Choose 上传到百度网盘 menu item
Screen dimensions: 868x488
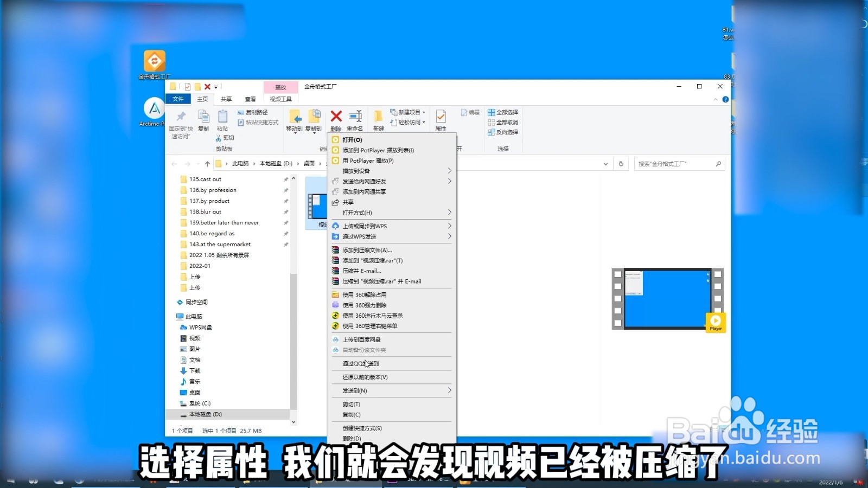391,339
